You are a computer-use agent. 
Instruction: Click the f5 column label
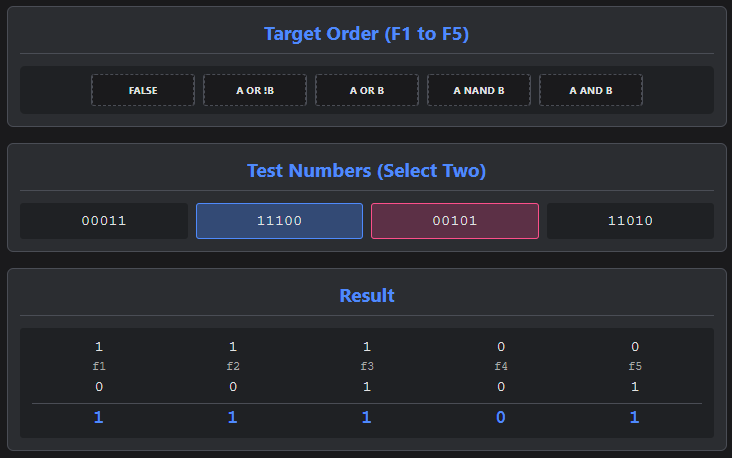tap(635, 366)
